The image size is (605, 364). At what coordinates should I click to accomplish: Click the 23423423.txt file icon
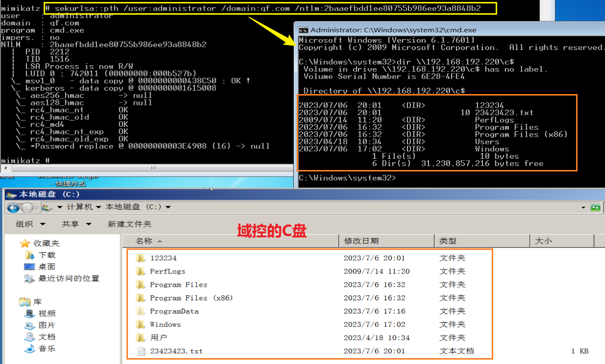141,351
